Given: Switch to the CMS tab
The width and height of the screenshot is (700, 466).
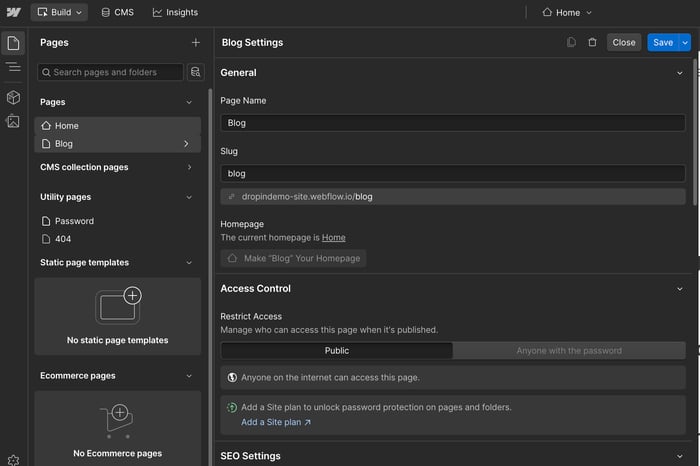Looking at the screenshot, I should click(117, 12).
